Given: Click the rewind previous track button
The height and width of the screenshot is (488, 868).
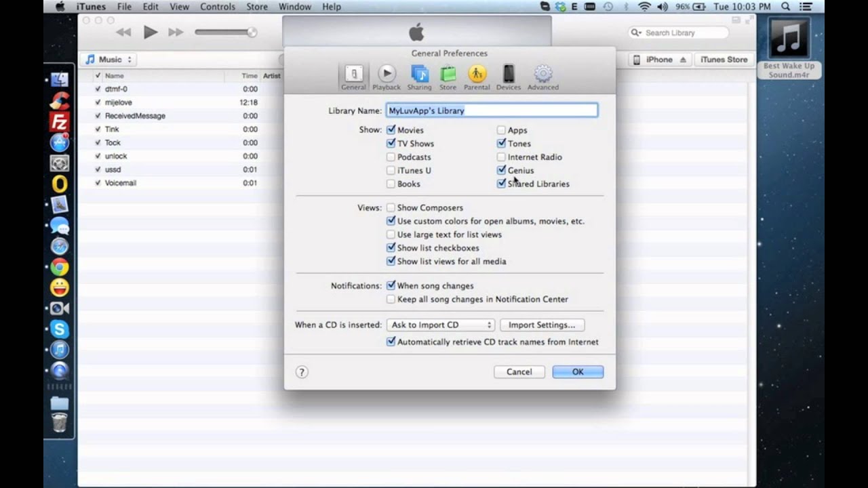Looking at the screenshot, I should pos(123,33).
